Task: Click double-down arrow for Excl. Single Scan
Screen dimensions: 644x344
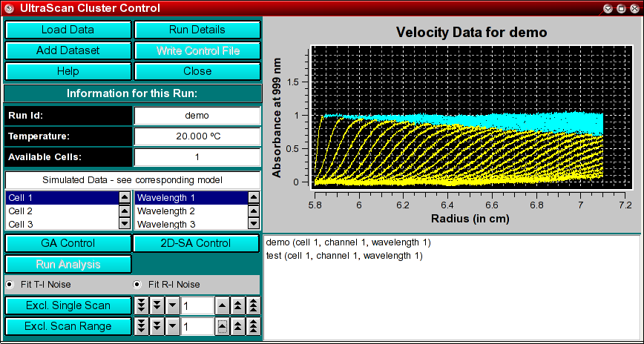Action: pyautogui.click(x=157, y=305)
